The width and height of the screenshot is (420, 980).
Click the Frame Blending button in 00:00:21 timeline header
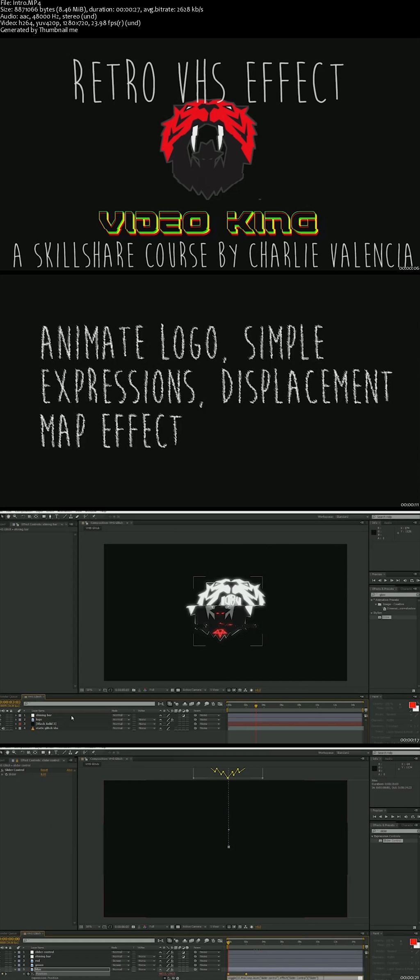[x=192, y=940]
